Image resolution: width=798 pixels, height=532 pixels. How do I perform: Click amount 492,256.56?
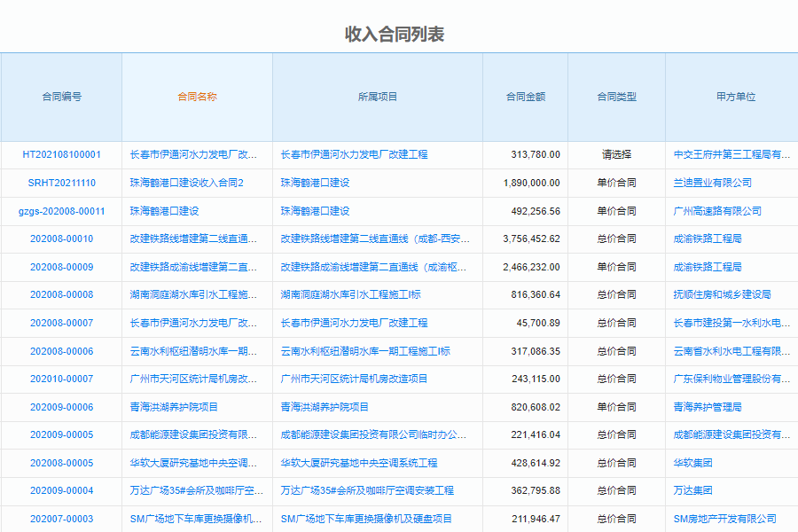(536, 211)
